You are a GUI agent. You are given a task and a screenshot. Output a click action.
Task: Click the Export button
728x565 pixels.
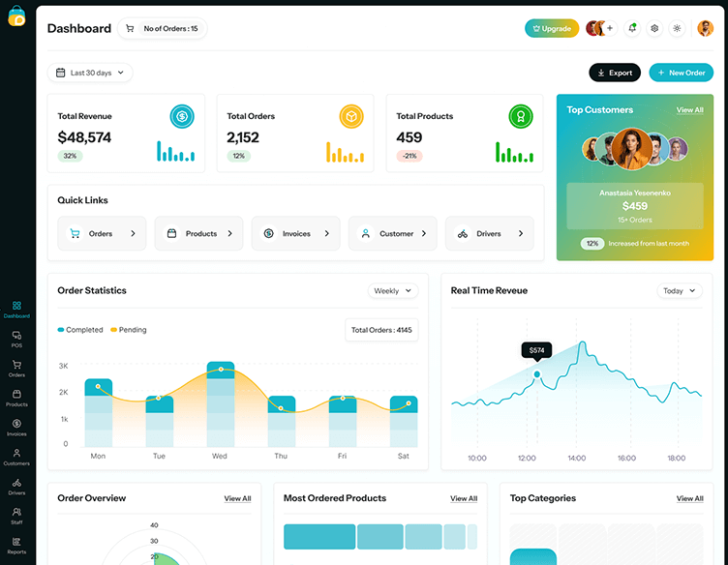(x=615, y=73)
